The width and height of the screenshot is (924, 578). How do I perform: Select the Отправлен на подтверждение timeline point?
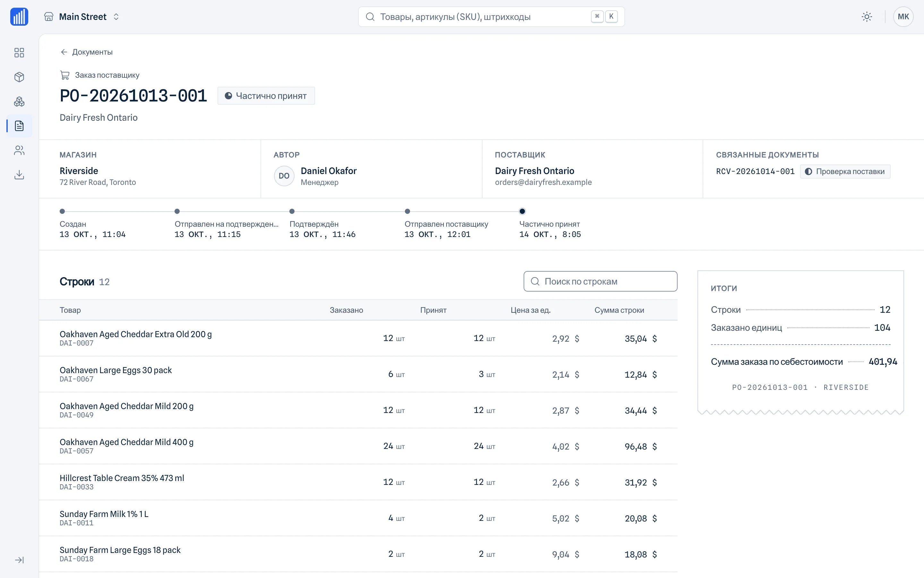177,211
